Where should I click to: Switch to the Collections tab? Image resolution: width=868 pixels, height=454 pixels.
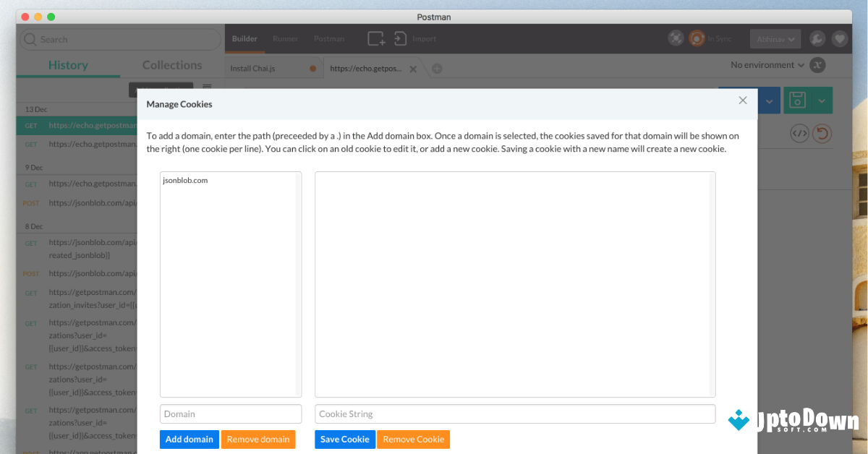coord(171,65)
